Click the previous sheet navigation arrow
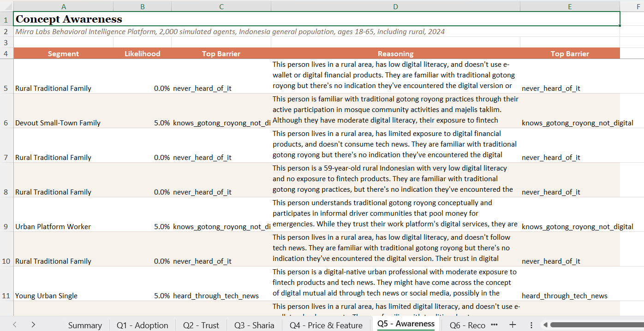This screenshot has width=644, height=331. 15,325
